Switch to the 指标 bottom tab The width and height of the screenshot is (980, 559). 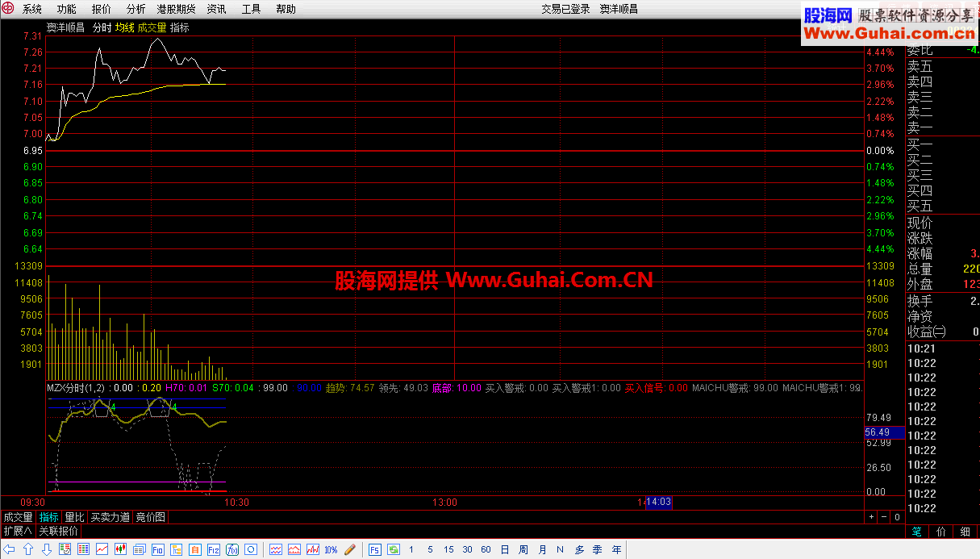click(x=49, y=517)
